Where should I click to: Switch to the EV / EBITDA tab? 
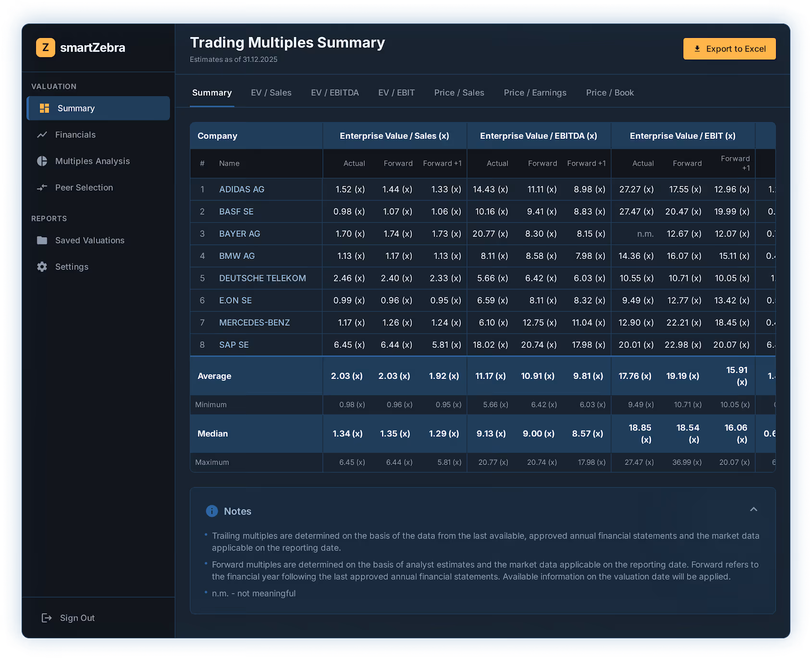tap(335, 93)
